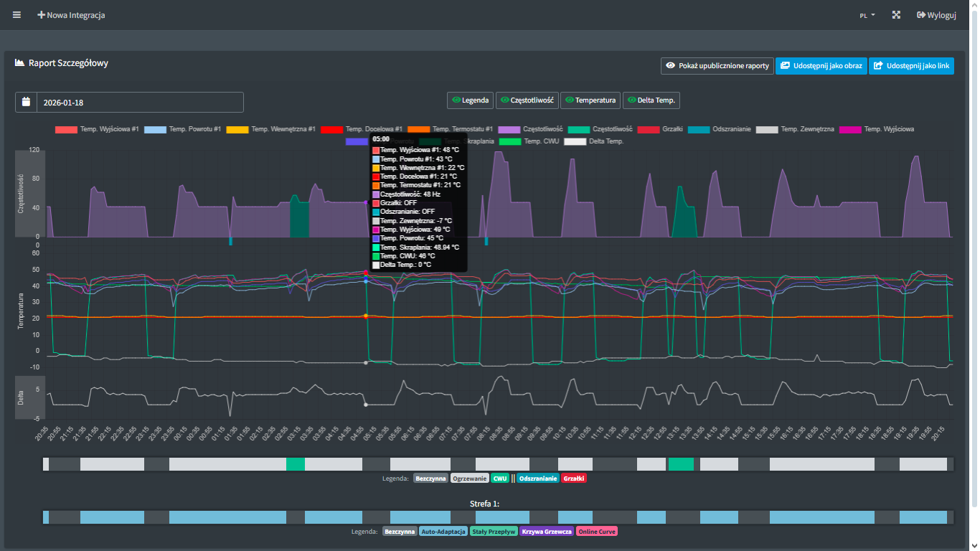Open the PL language dropdown
The width and height of the screenshot is (980, 551).
[867, 15]
